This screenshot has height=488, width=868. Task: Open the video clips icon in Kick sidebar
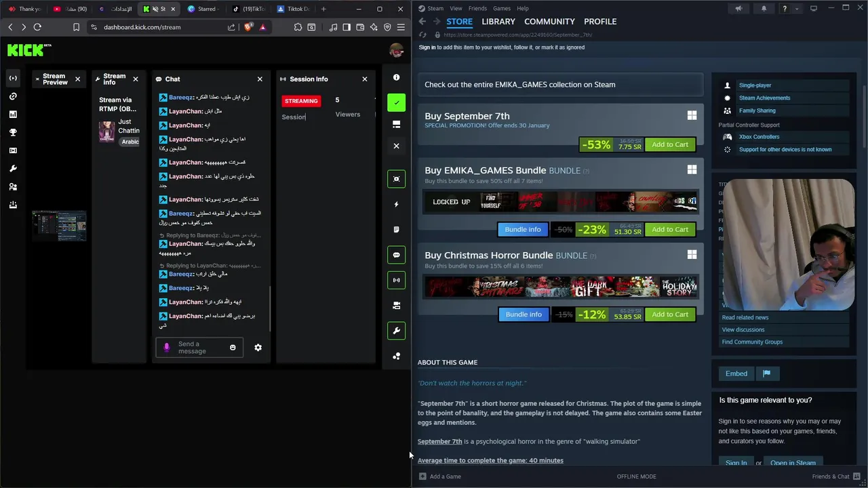pos(13,150)
